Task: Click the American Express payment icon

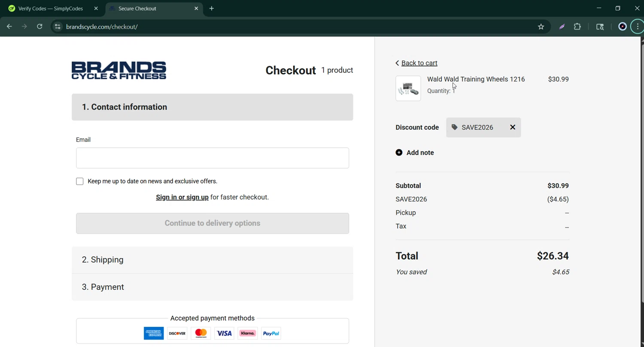Action: point(154,333)
